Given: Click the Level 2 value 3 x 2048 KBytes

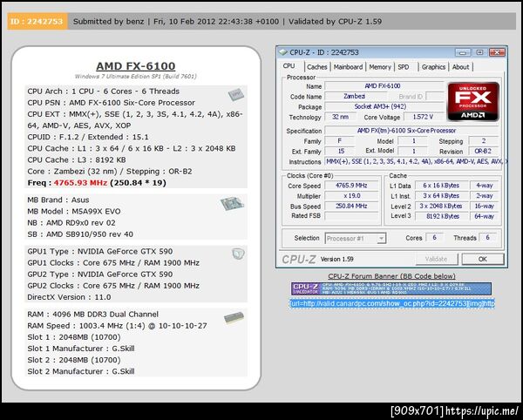Looking at the screenshot, I should click(441, 207).
